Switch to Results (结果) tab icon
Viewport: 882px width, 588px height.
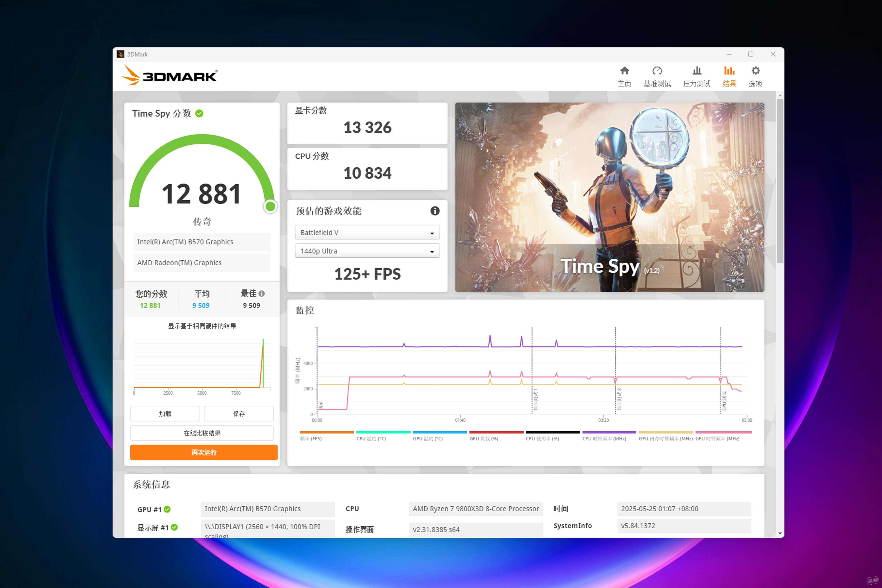729,71
